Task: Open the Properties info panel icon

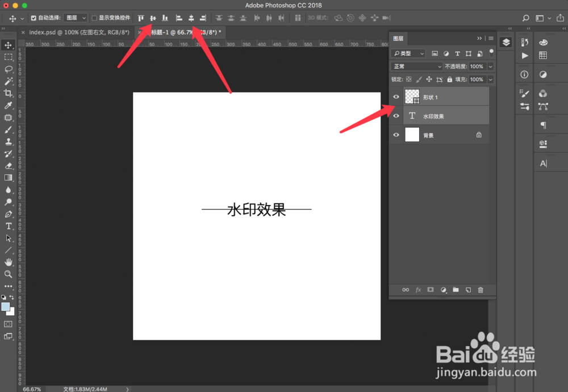Action: (x=524, y=74)
